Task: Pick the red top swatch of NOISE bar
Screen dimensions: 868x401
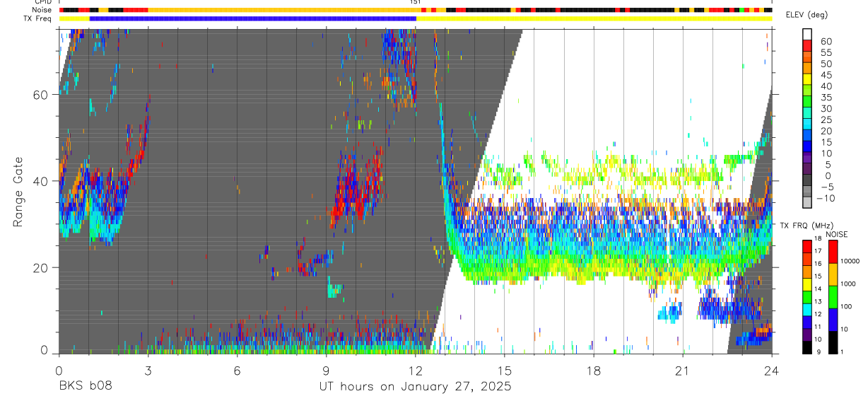Action: click(x=832, y=252)
